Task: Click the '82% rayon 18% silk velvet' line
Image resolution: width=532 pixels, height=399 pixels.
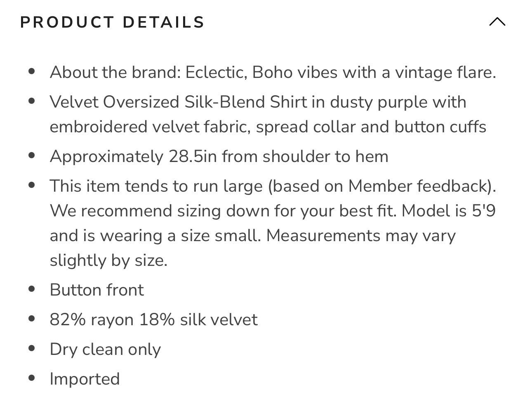Action: point(153,320)
